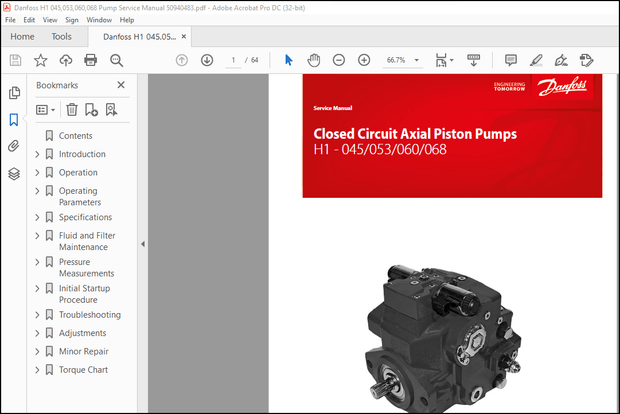This screenshot has height=414, width=620.
Task: Activate the Hand pan tool
Action: click(314, 60)
